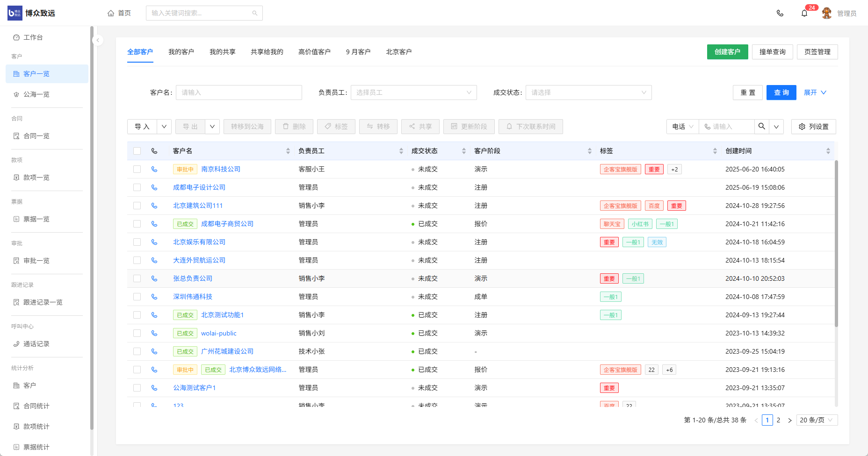Open the 大连外贸航运公司 customer link
The width and height of the screenshot is (868, 456).
[199, 260]
